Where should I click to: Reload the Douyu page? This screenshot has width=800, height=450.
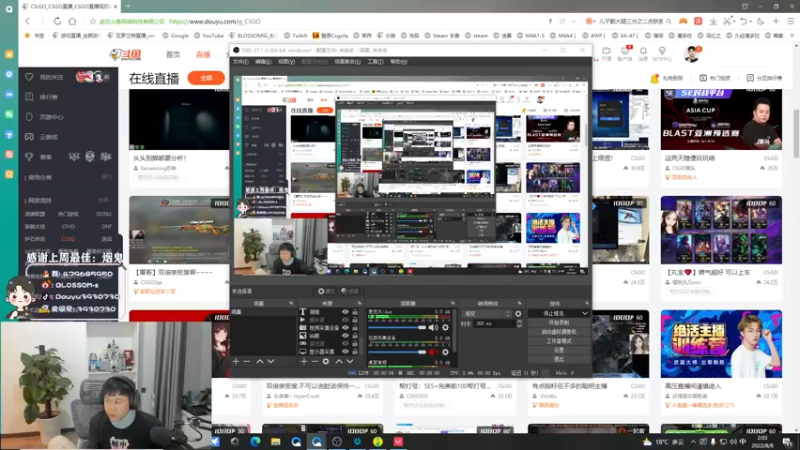57,21
